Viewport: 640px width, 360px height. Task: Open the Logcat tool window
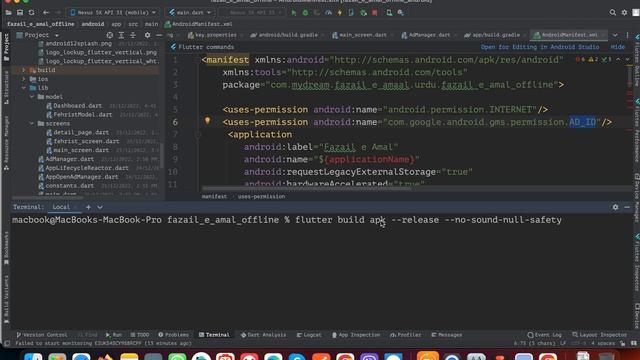(x=309, y=335)
